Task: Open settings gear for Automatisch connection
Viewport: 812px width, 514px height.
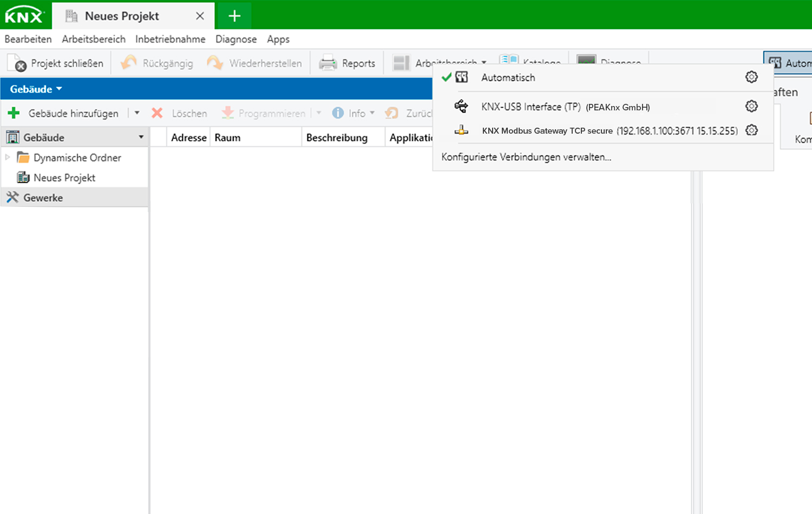Action: click(x=751, y=77)
